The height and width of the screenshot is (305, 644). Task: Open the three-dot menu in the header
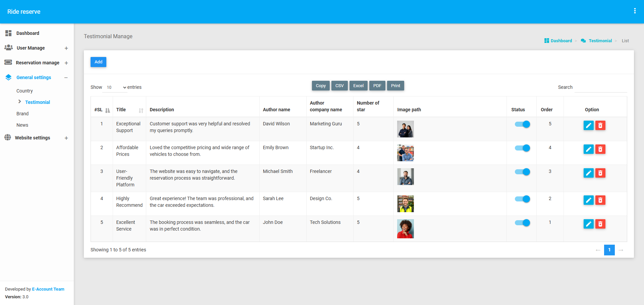coord(635,11)
